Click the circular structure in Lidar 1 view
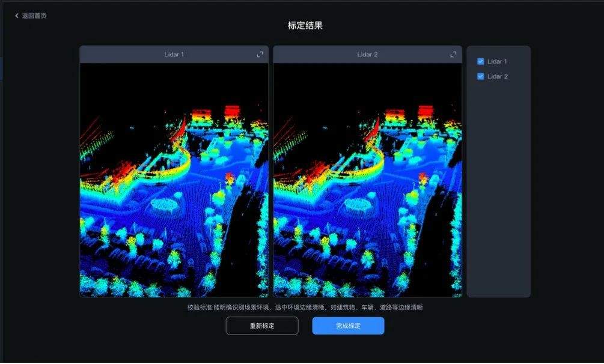The image size is (604, 364). [164, 205]
